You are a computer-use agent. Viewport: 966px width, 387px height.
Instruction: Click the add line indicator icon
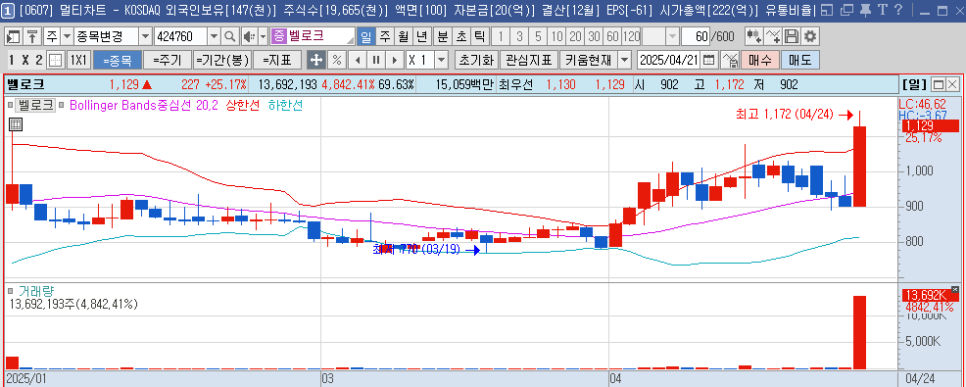[x=773, y=37]
